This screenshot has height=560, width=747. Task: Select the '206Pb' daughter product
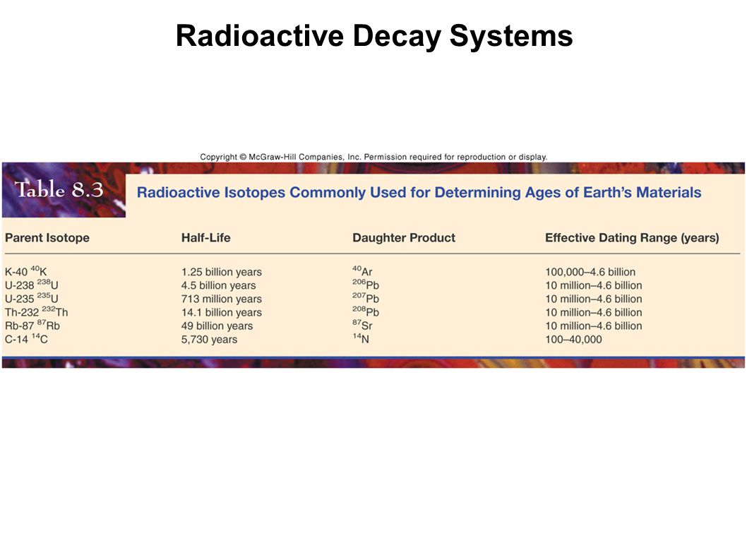pyautogui.click(x=366, y=285)
